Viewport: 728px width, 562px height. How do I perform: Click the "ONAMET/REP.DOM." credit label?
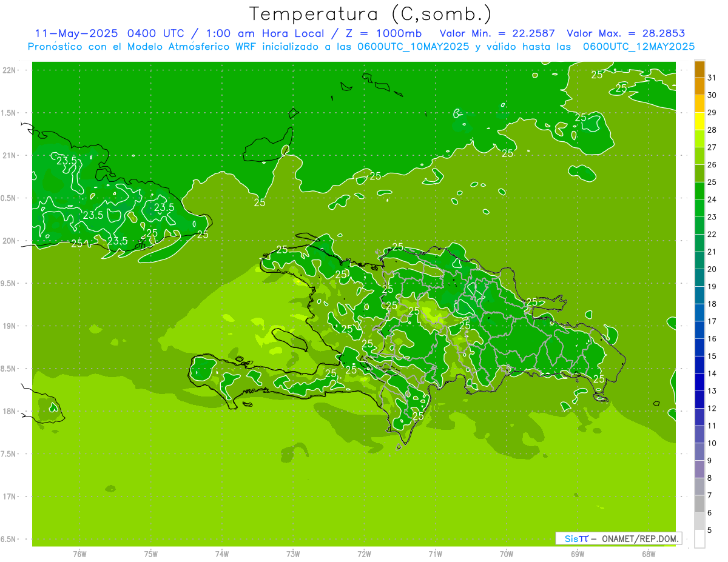[x=640, y=538]
